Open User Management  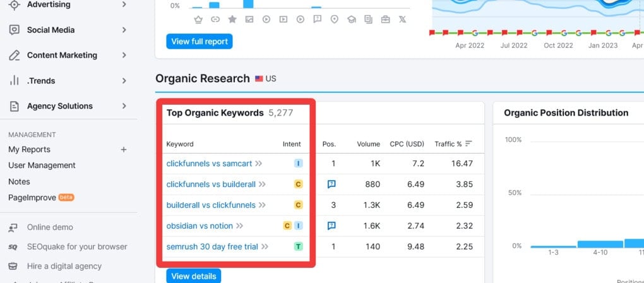click(42, 166)
